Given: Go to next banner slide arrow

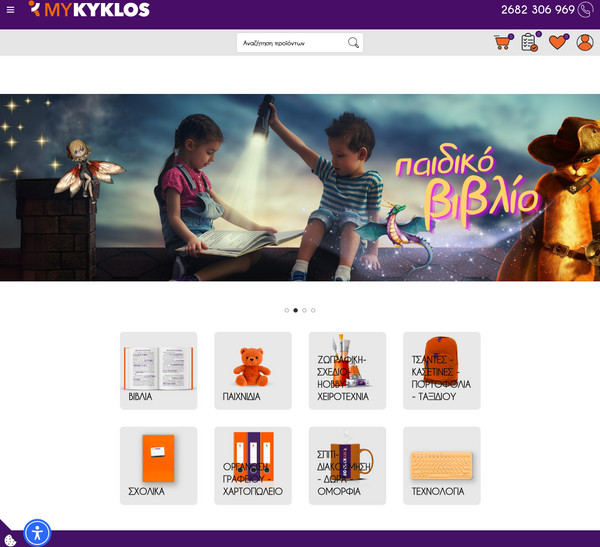Looking at the screenshot, I should coord(588,187).
